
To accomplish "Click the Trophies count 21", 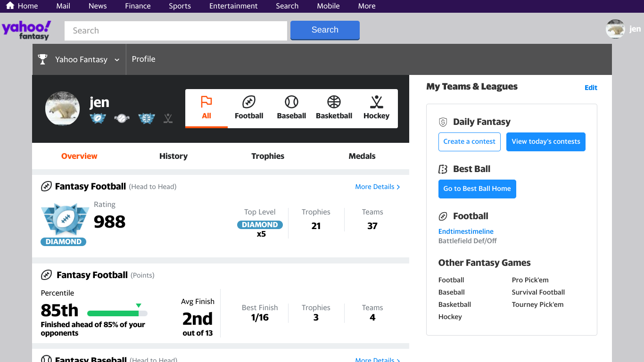I will pos(316,226).
